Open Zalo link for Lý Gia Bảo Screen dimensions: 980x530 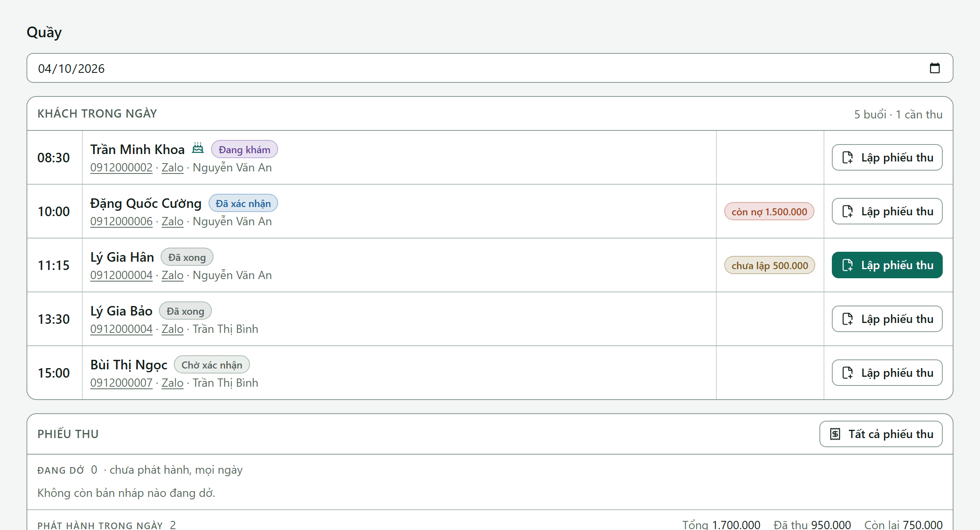tap(173, 329)
